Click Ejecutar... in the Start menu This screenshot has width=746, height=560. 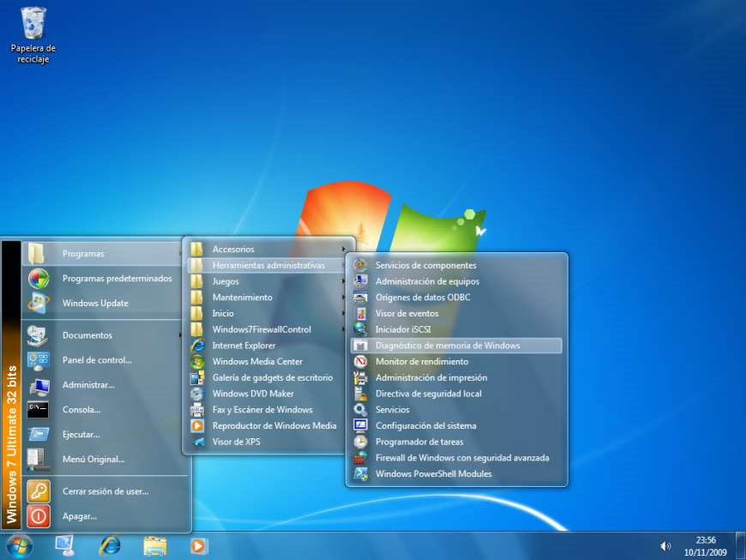point(81,435)
